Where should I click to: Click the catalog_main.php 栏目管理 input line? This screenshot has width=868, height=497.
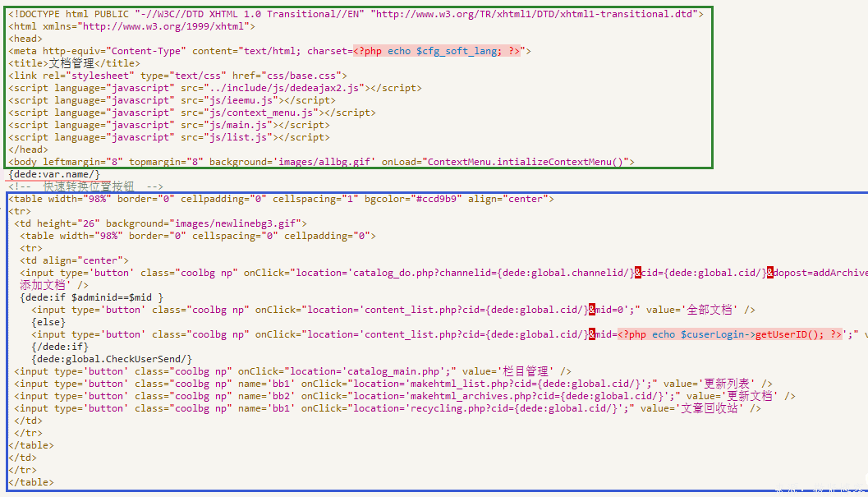click(292, 371)
